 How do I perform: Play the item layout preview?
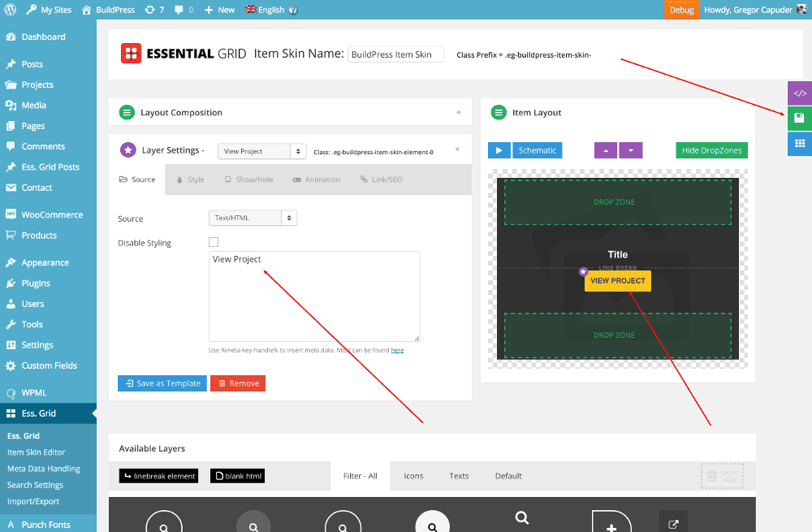[499, 150]
